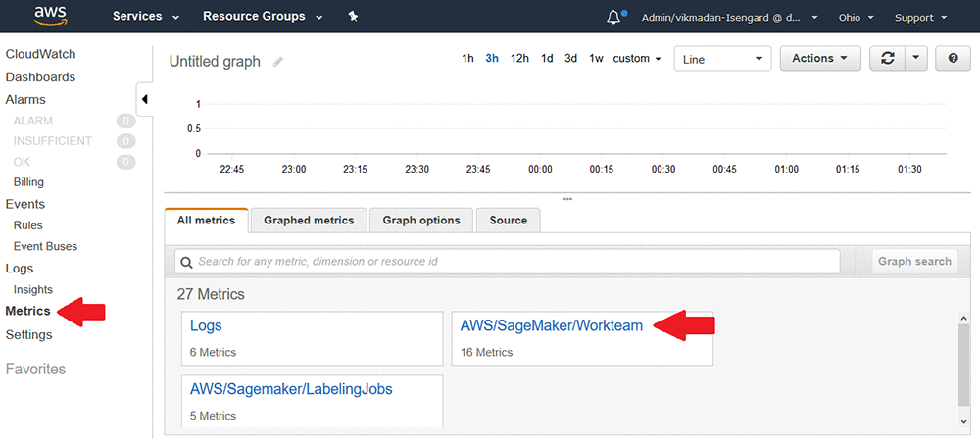Open Events in the sidebar
This screenshot has height=445, width=980.
(25, 204)
